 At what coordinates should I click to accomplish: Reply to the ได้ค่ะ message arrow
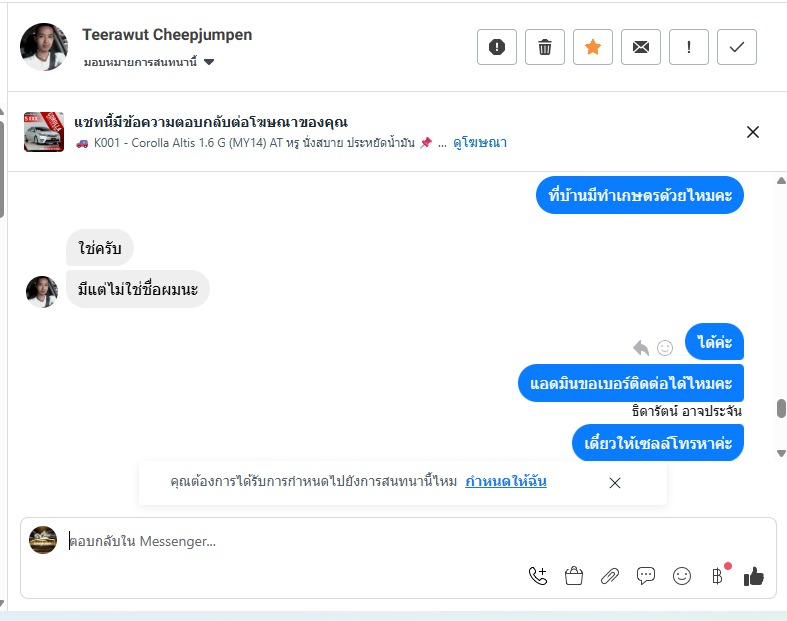coord(641,347)
